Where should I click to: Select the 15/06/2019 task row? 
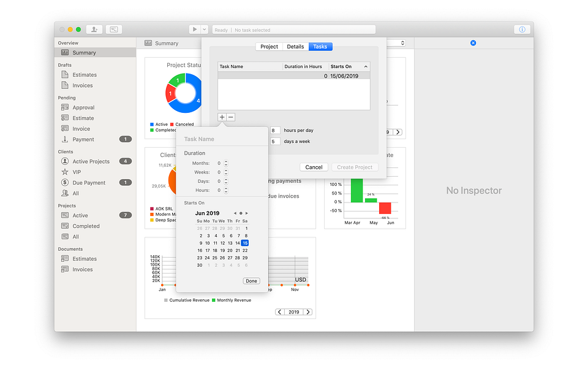[x=294, y=76]
